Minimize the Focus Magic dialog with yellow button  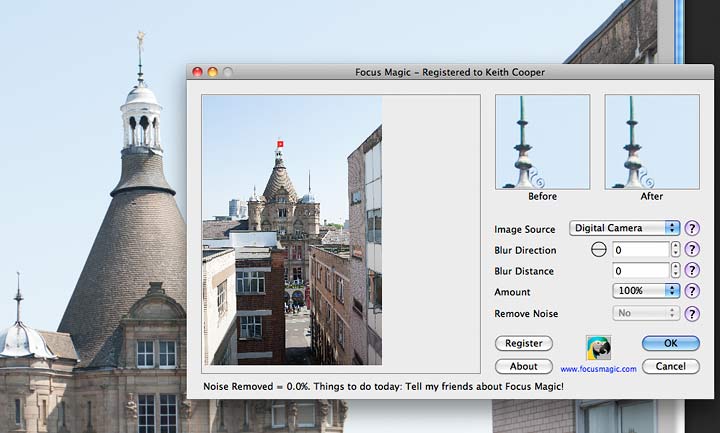pyautogui.click(x=213, y=72)
